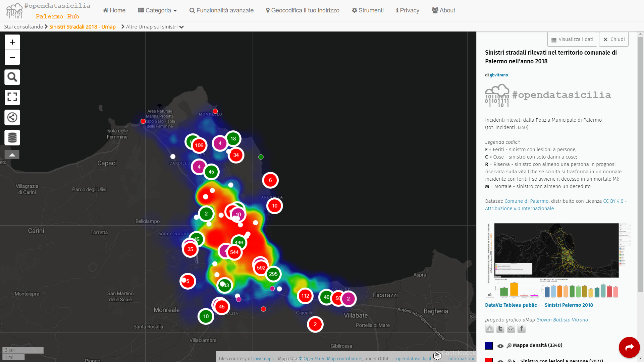Expand the Categoria dropdown menu
The height and width of the screenshot is (362, 644).
[157, 10]
